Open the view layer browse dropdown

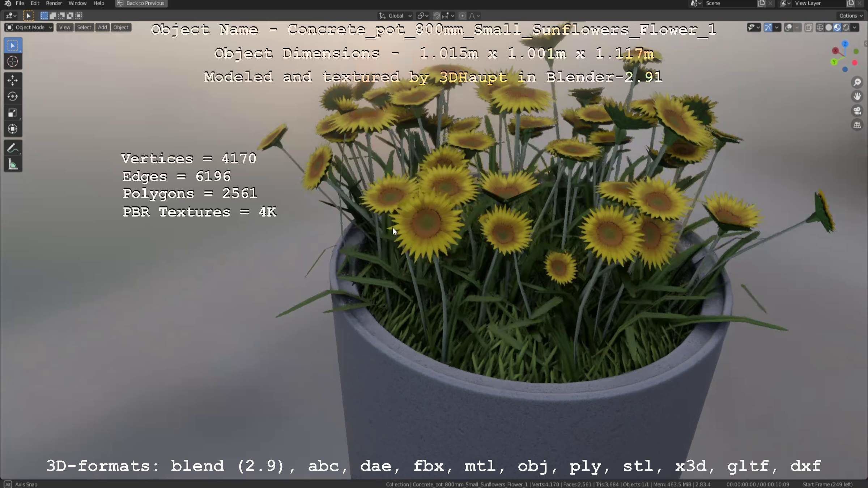pos(785,4)
